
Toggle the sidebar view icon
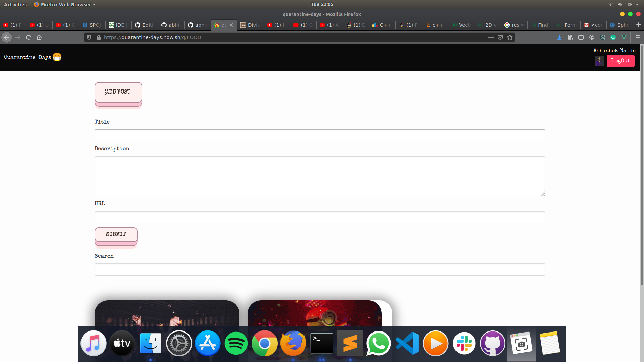pyautogui.click(x=581, y=37)
